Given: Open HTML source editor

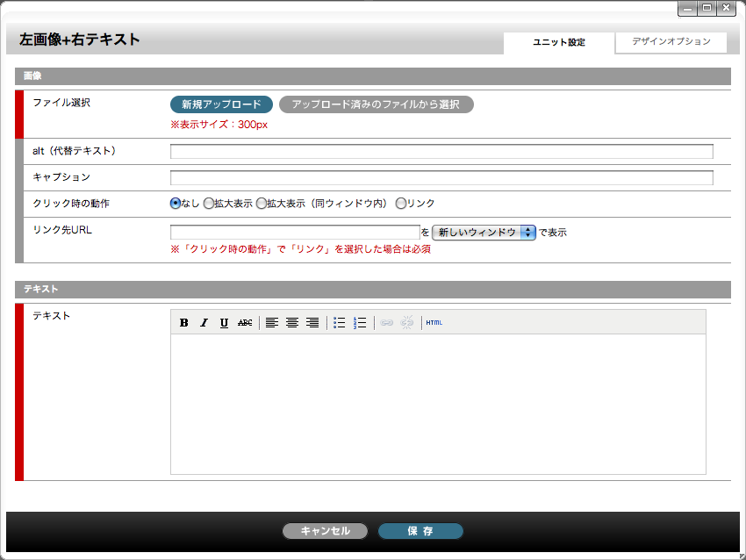Looking at the screenshot, I should pyautogui.click(x=434, y=323).
